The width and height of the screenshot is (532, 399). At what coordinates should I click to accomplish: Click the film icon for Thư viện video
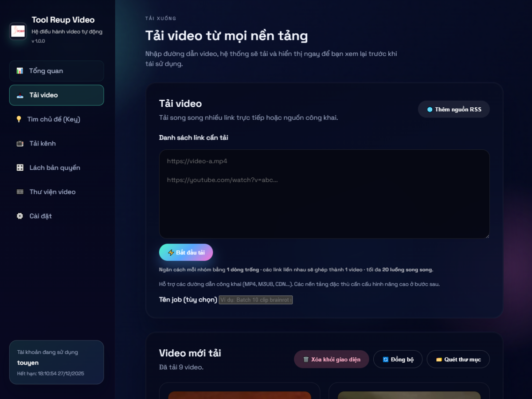[x=20, y=192]
